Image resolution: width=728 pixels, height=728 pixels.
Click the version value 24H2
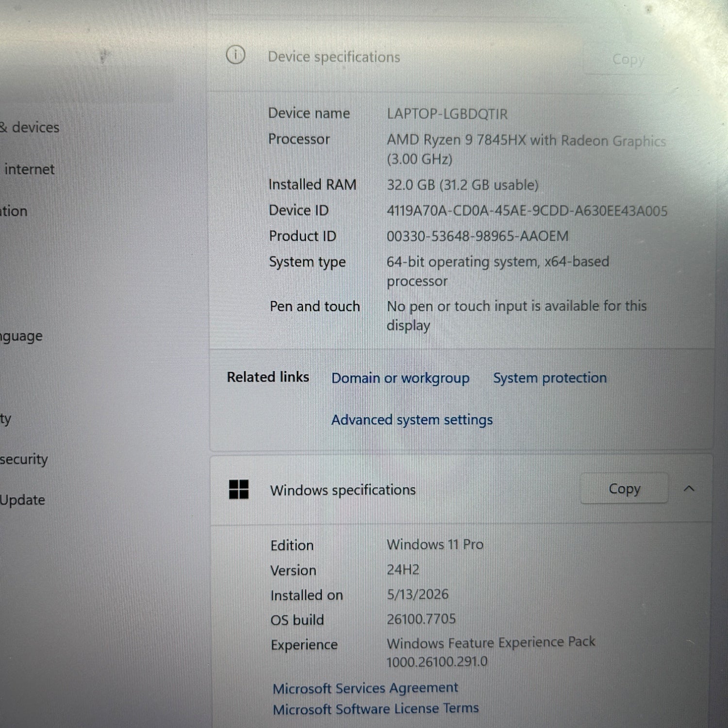[403, 569]
